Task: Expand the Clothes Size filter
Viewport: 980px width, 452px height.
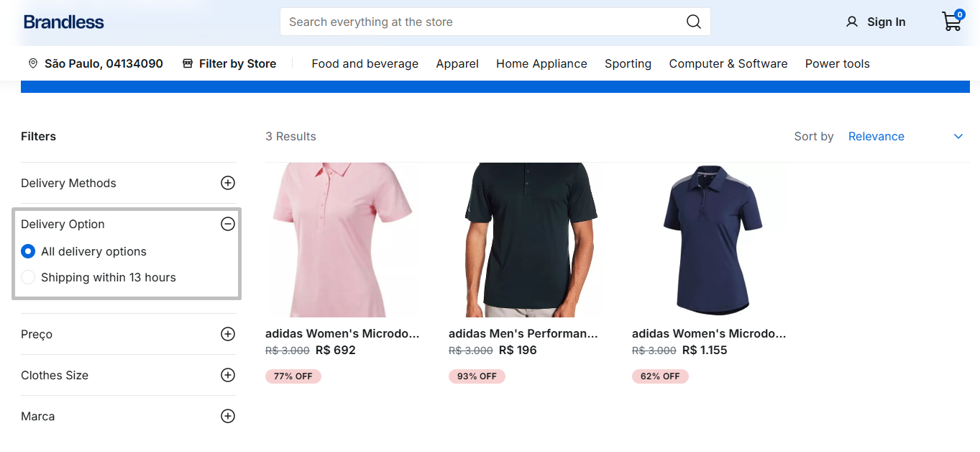Action: pos(228,375)
